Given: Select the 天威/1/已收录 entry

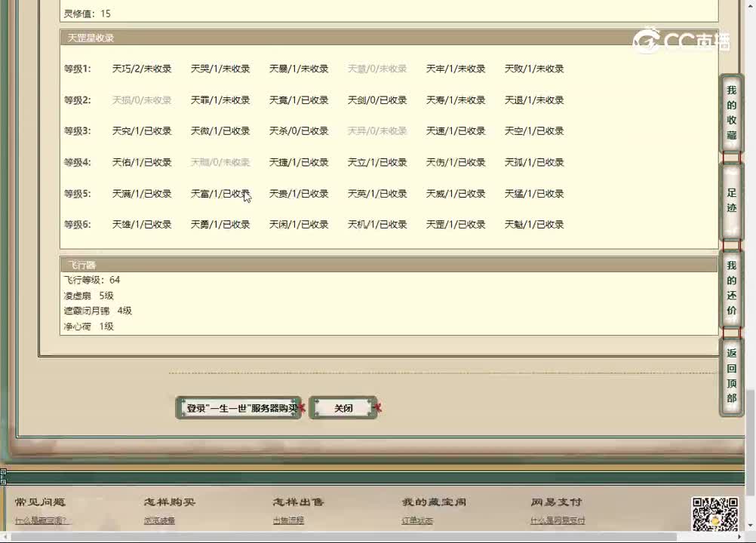Looking at the screenshot, I should 456,194.
